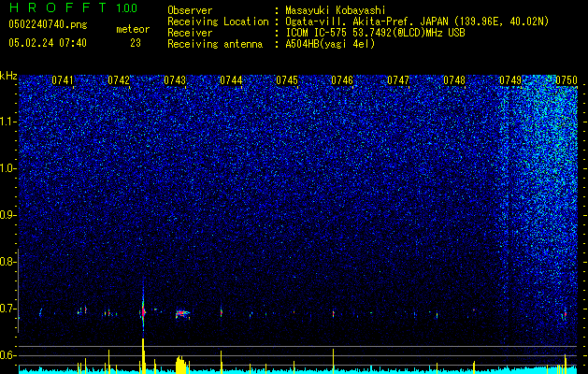This screenshot has width=588, height=374.
Task: Click the long red echo cluster after 0743
Action: click(182, 313)
